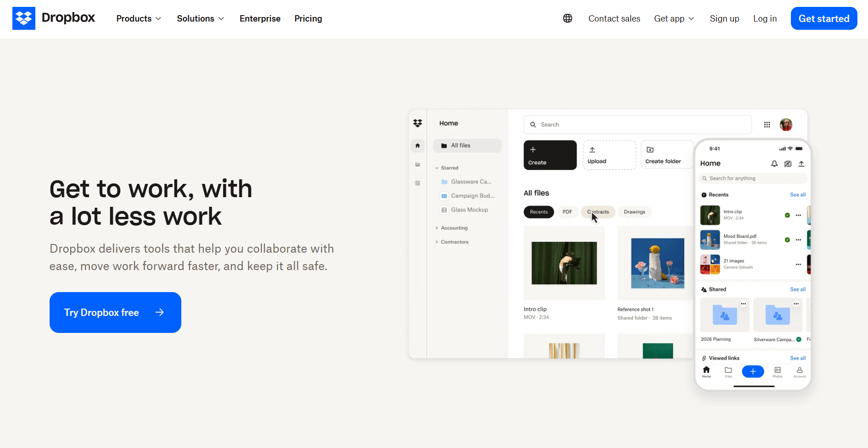Open the Pricing page
868x448 pixels.
[x=308, y=19]
